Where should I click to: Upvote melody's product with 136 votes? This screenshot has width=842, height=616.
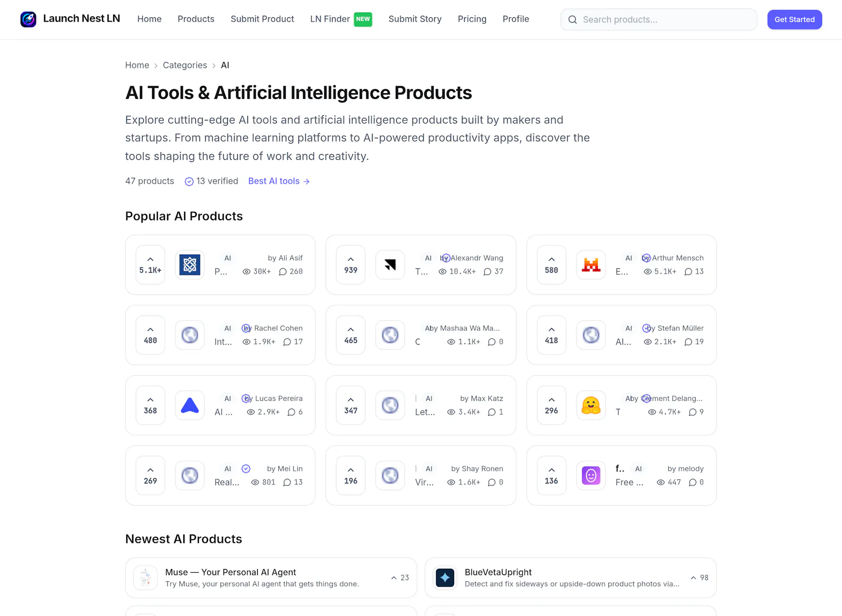click(x=552, y=476)
